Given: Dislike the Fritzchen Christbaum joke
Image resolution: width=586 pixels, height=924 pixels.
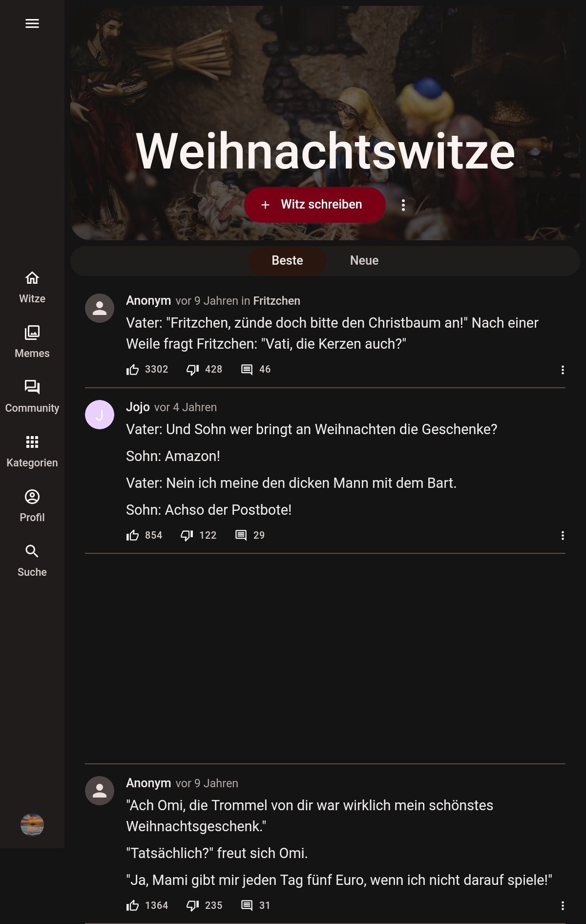Looking at the screenshot, I should point(192,370).
